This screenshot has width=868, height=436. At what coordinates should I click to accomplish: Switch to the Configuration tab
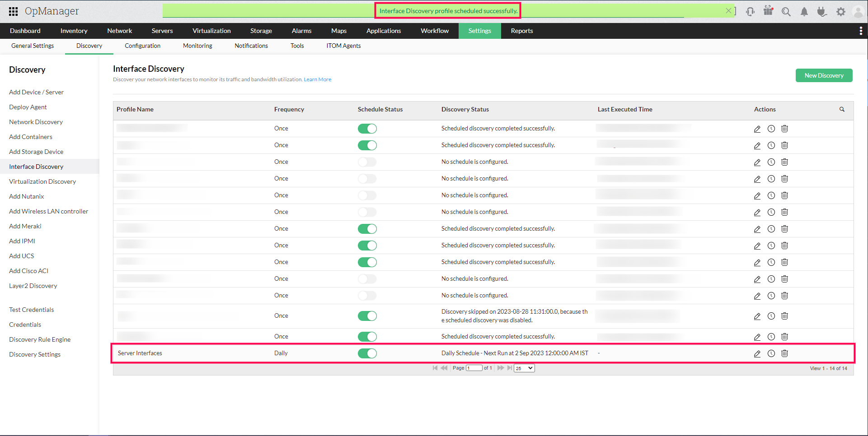(143, 46)
